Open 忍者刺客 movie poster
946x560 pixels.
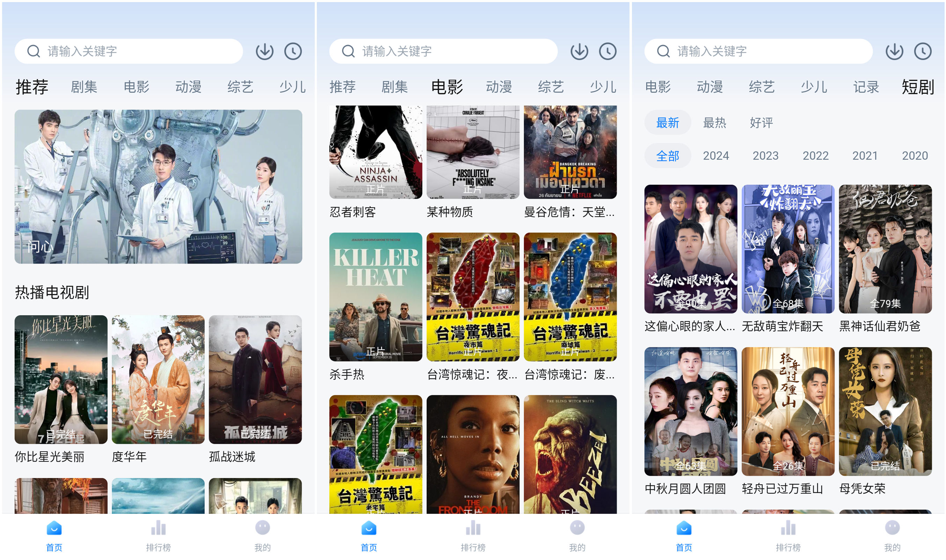[x=376, y=152]
